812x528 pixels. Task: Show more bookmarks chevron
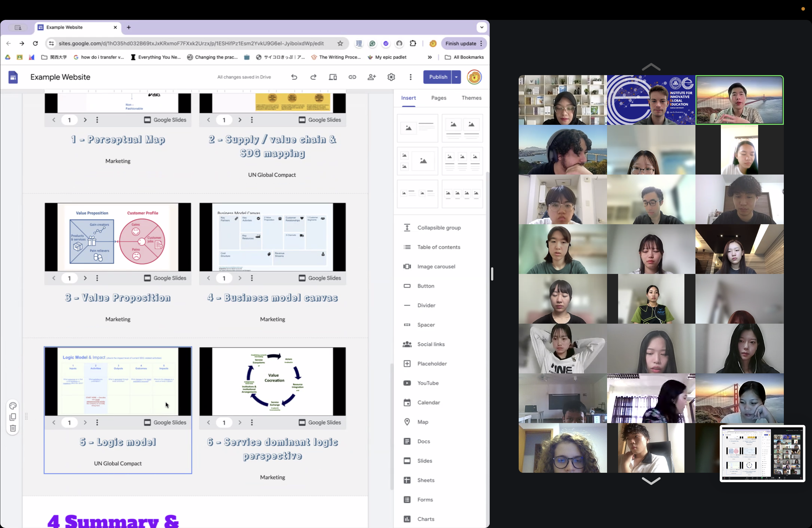429,57
